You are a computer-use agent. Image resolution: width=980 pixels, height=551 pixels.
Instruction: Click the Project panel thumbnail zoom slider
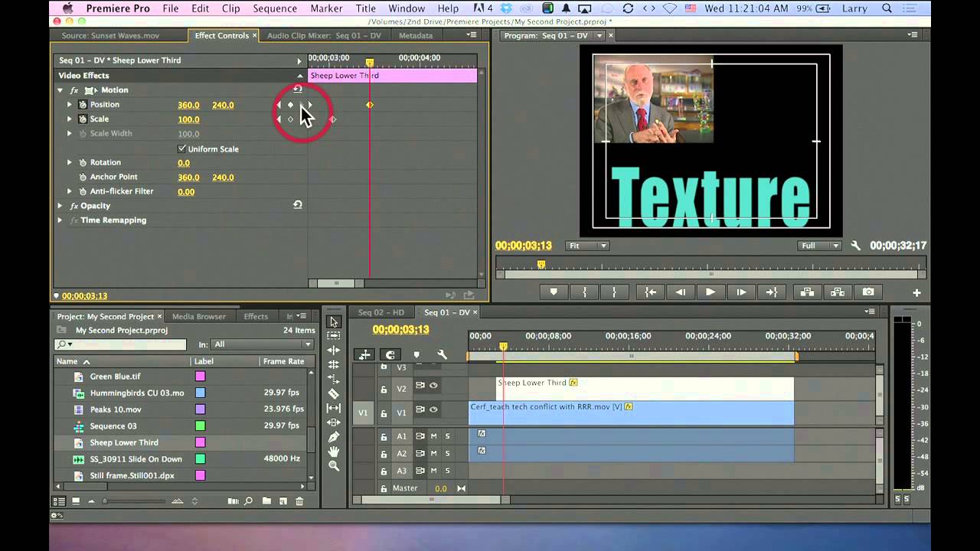click(x=135, y=501)
